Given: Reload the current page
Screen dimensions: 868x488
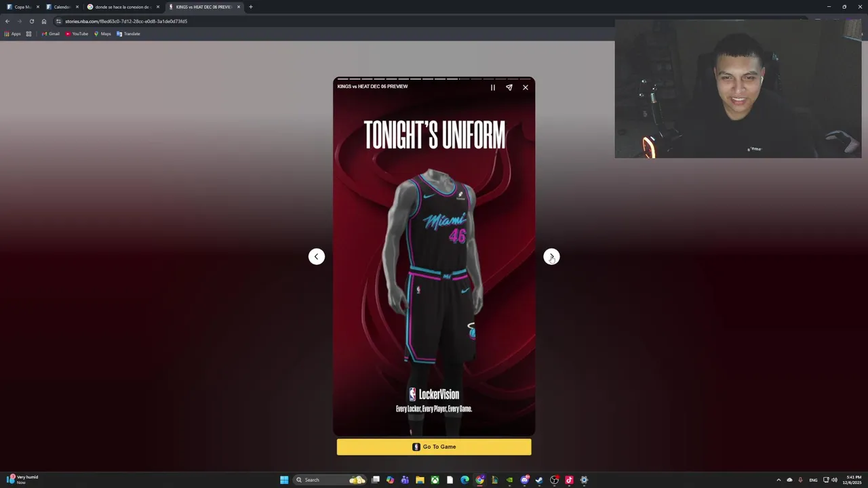Looking at the screenshot, I should tap(31, 21).
